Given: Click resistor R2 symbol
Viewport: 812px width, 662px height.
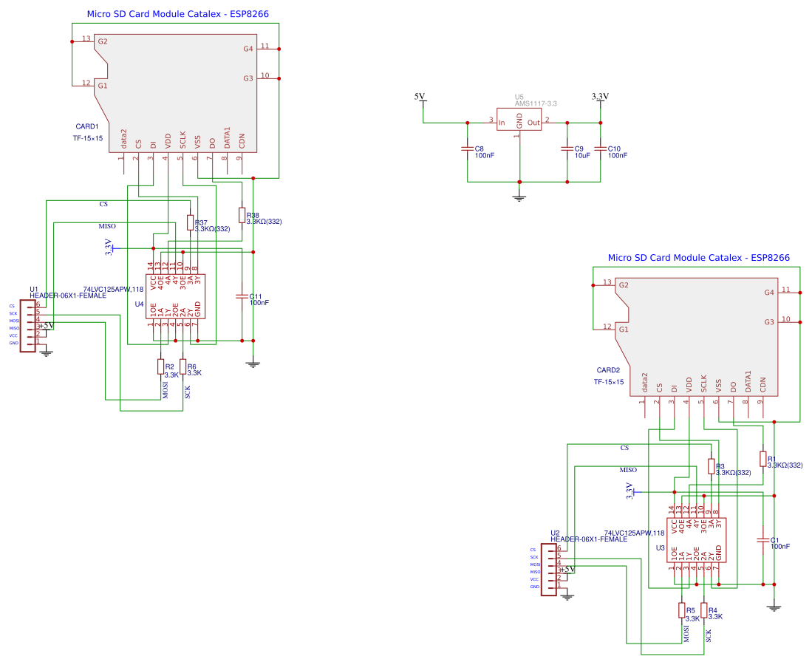Looking at the screenshot, I should coord(160,366).
